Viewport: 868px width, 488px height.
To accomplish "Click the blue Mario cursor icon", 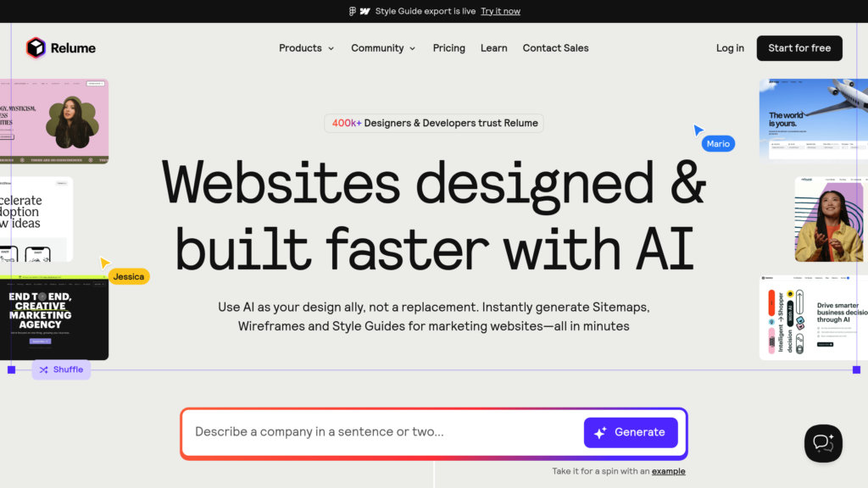I will point(698,130).
